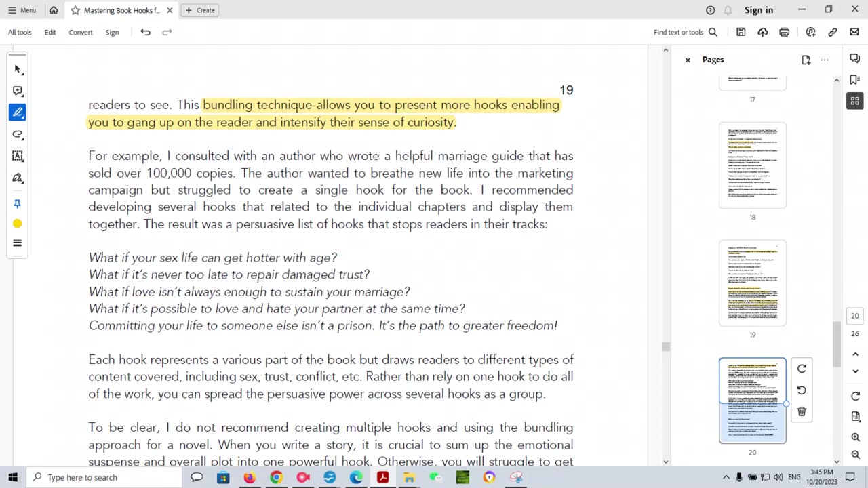Open the fill and sign pen tool
The height and width of the screenshot is (488, 868).
(18, 178)
